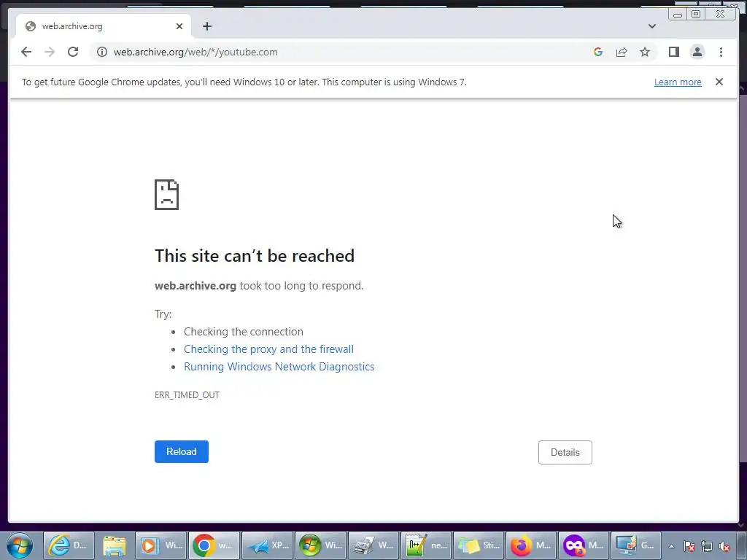
Task: Open Sticky Notes from the taskbar
Action: [479, 545]
